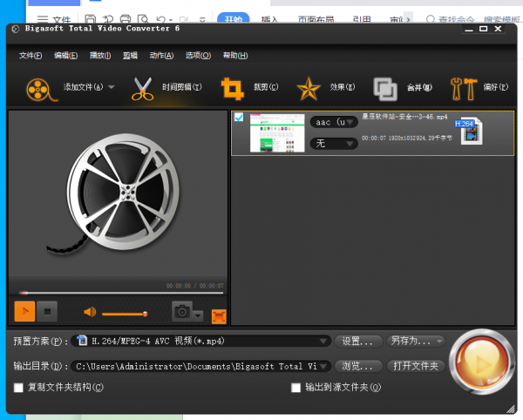Open the H.264/MPEG-4 AVC profile dropdown
This screenshot has width=523, height=420.
[x=200, y=341]
